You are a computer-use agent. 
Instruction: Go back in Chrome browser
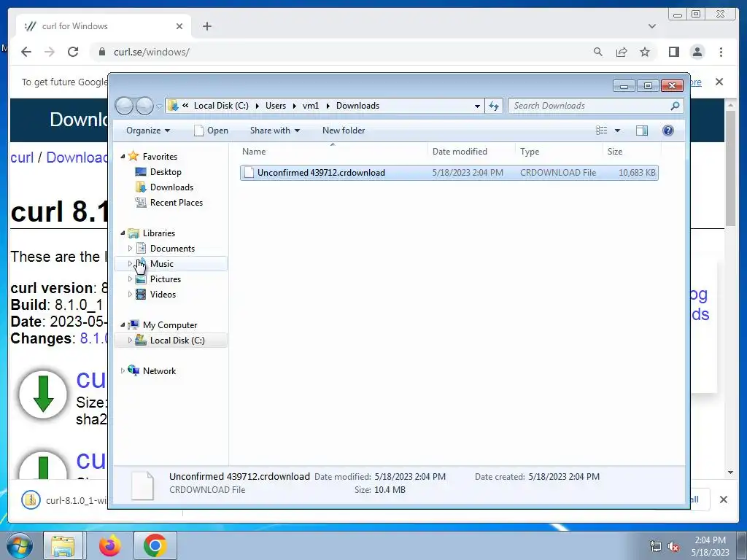26,52
